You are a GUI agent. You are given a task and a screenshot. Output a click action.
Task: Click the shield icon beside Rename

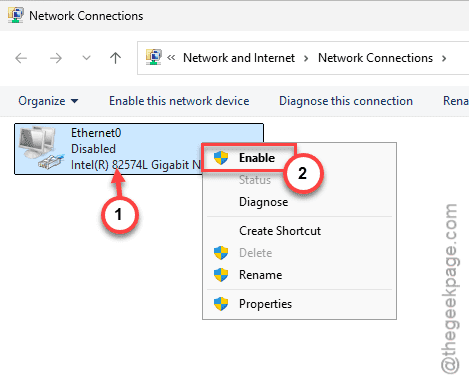221,275
